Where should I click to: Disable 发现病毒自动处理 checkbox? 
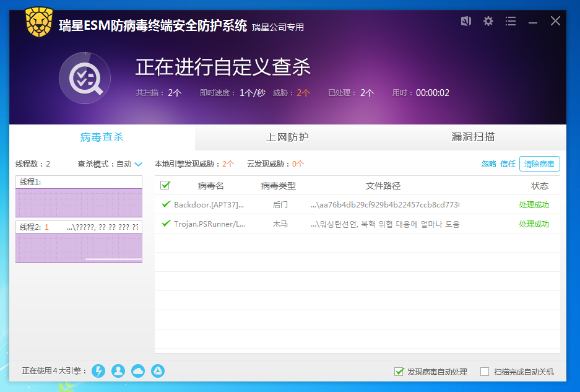[x=399, y=372]
